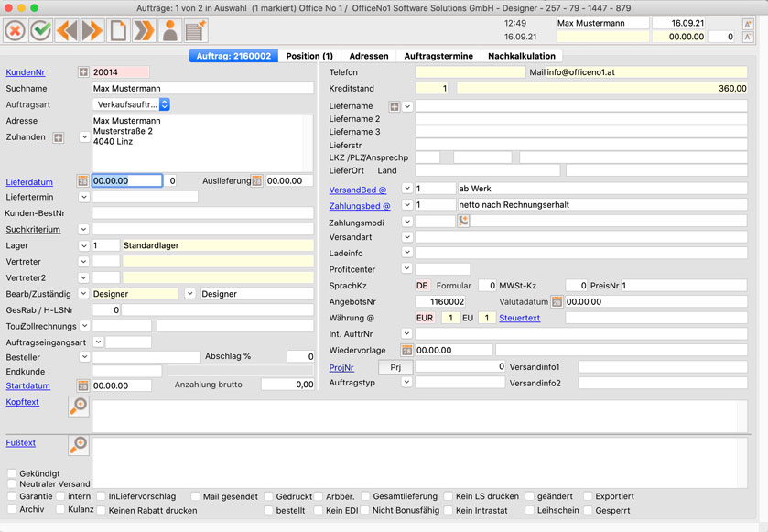Expand the Zahlungsbed dropdown arrow
The image size is (768, 532).
pyautogui.click(x=406, y=205)
